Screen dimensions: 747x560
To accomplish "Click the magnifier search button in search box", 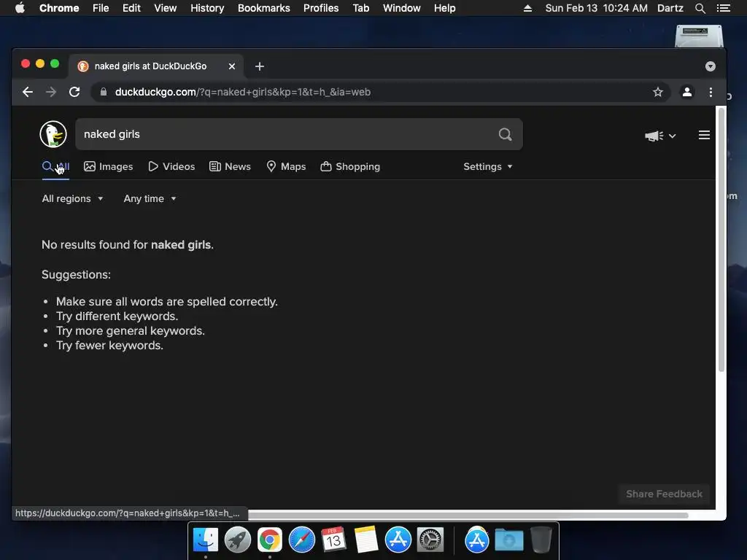I will coord(505,134).
